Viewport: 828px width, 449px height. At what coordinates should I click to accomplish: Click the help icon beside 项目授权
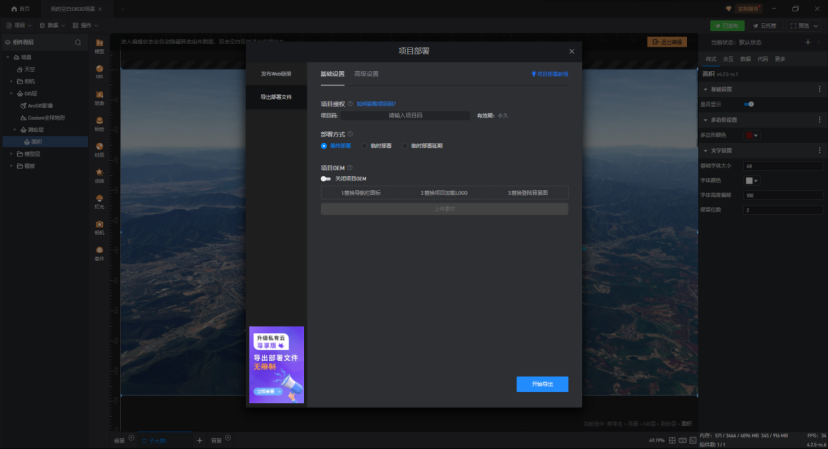click(x=350, y=104)
